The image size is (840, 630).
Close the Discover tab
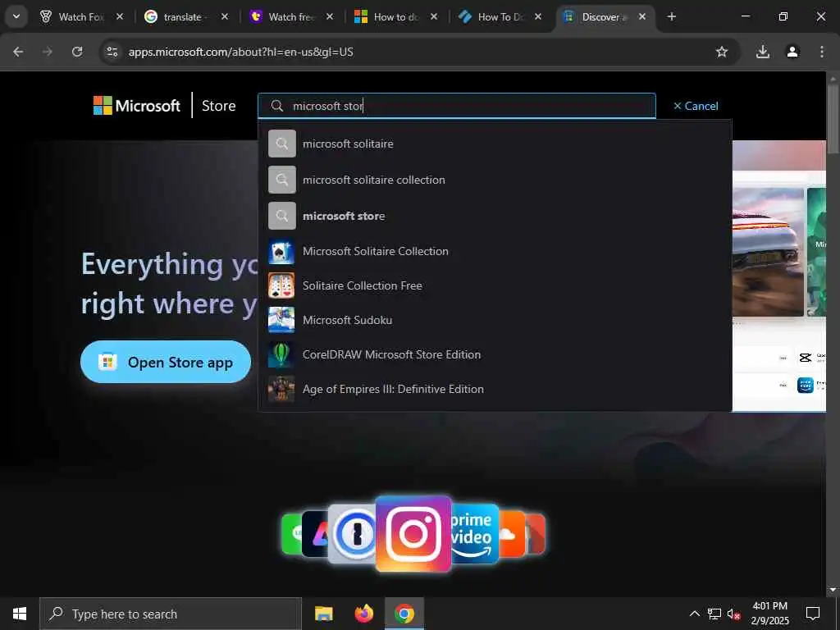pos(641,16)
